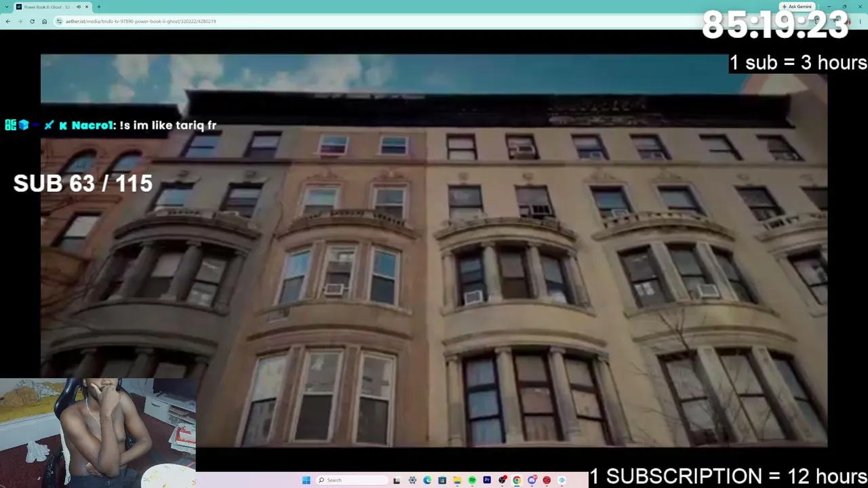Viewport: 868px width, 488px height.
Task: Select the Power Book II: Ghost tab
Action: point(52,7)
